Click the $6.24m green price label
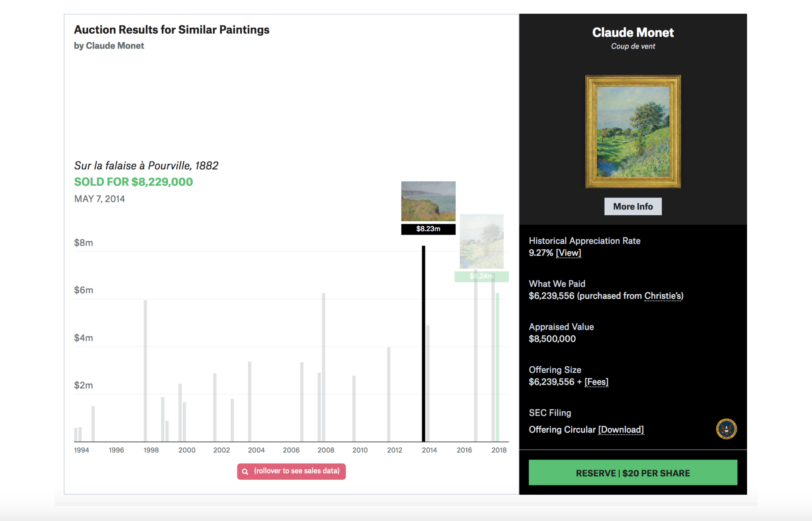The width and height of the screenshot is (812, 521). coord(481,276)
